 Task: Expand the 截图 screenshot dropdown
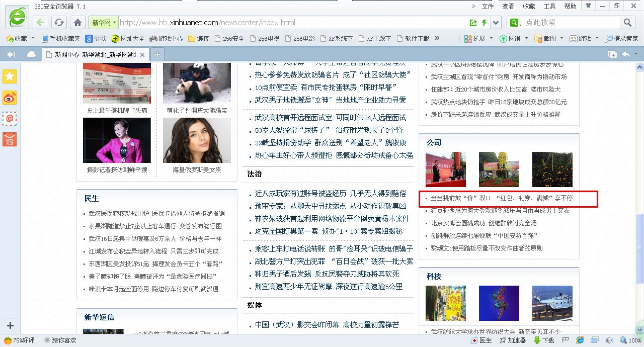tap(561, 38)
